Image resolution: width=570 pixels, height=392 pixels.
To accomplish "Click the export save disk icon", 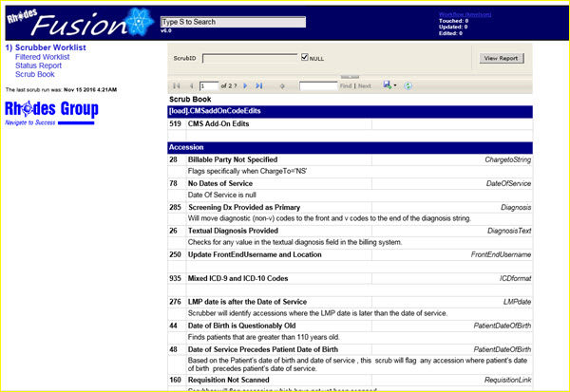I will 388,85.
